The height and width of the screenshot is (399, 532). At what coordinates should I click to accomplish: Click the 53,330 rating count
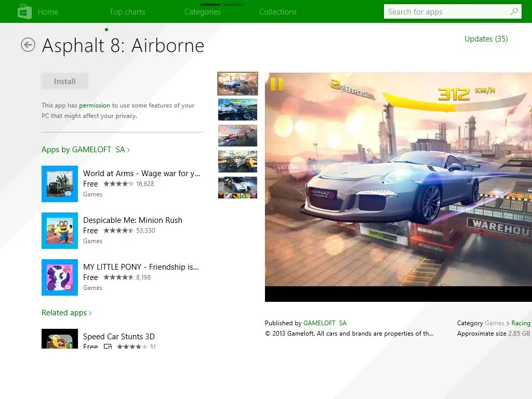coord(145,231)
